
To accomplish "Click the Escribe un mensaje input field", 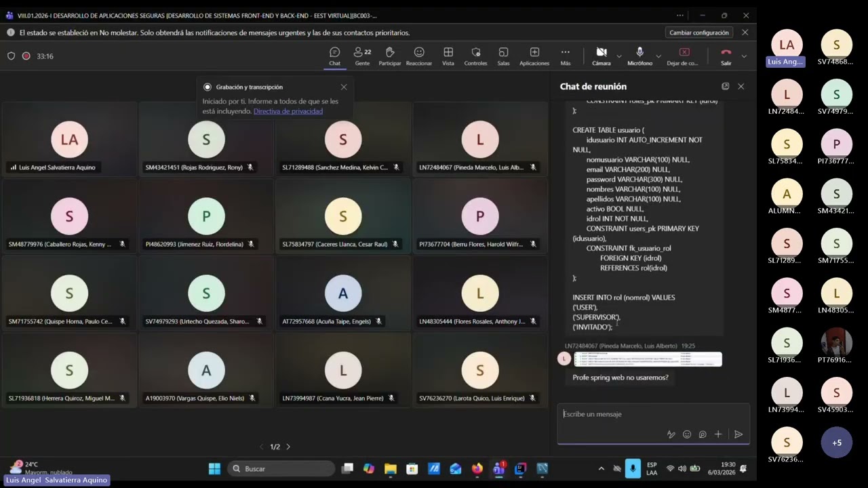I will 653,414.
